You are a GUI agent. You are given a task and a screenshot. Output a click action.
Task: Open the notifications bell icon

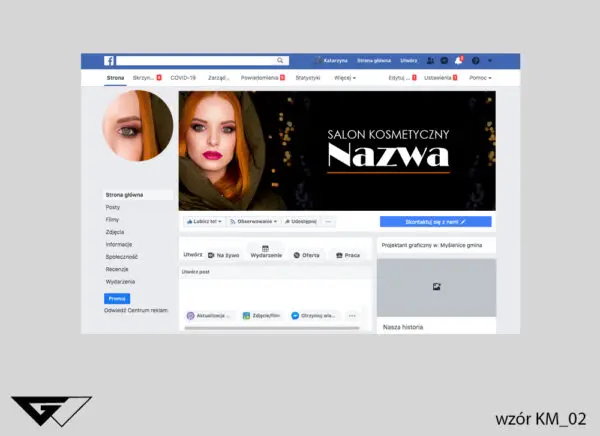pyautogui.click(x=458, y=61)
